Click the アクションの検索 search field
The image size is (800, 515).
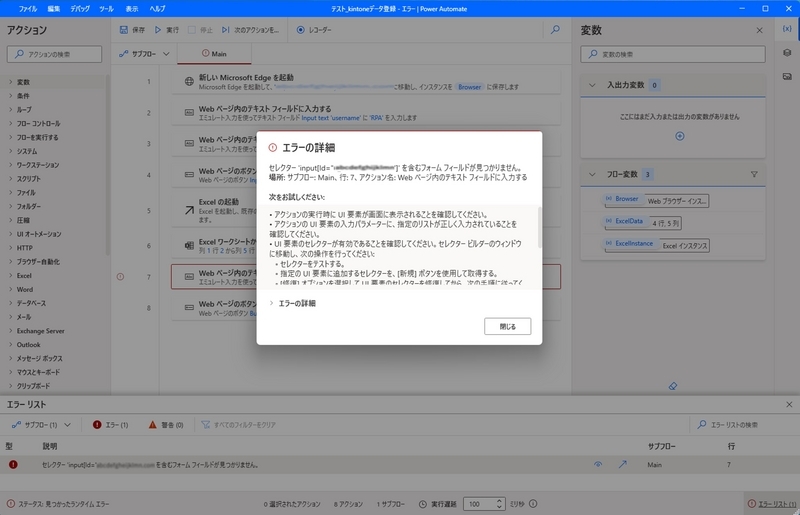click(54, 54)
